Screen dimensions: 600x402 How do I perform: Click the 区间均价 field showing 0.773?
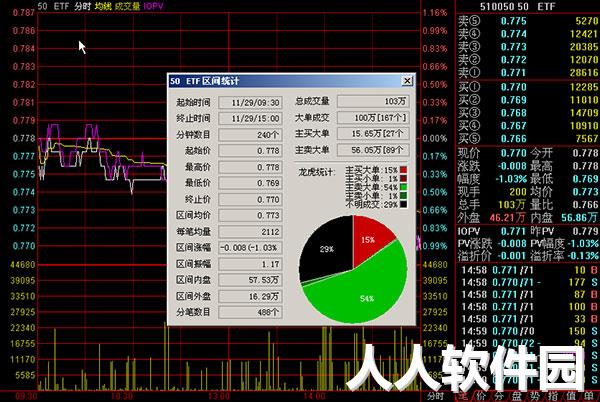coord(251,215)
